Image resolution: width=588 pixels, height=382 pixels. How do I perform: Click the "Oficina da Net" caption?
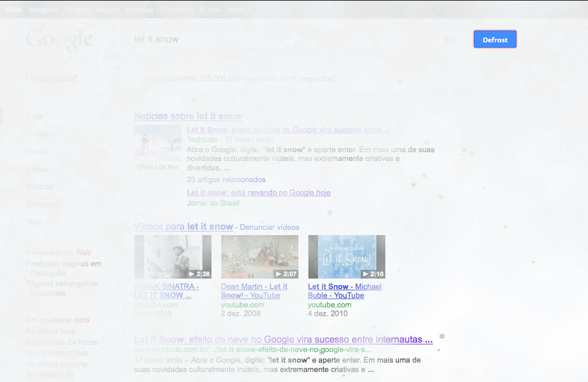(x=157, y=167)
